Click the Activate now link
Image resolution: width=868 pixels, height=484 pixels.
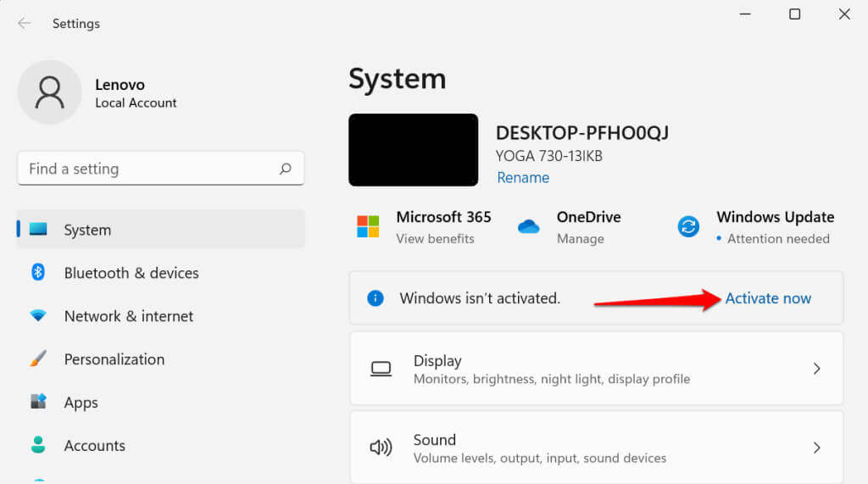click(768, 298)
